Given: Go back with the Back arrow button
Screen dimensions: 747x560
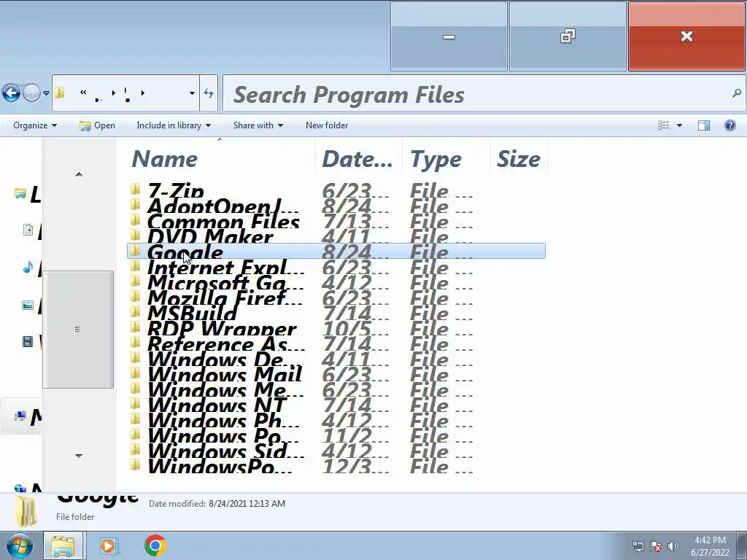Looking at the screenshot, I should click(x=11, y=93).
